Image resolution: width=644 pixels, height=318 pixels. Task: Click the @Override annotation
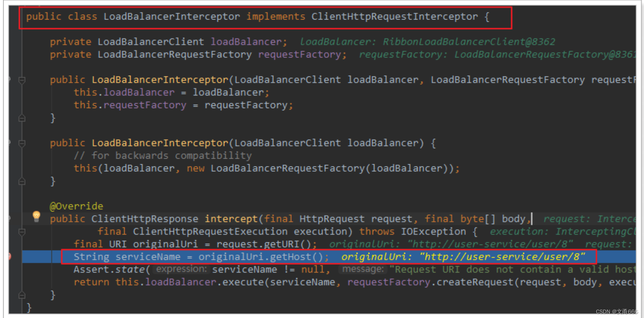[x=76, y=206]
